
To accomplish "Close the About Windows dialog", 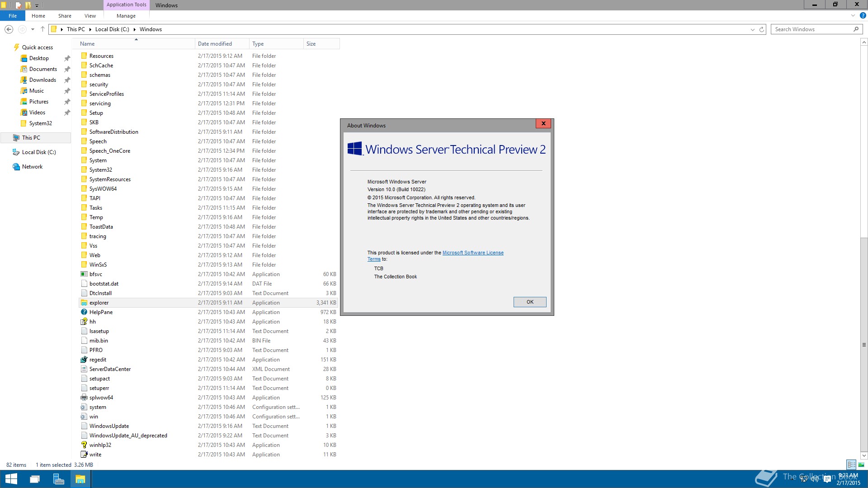I will pos(543,123).
